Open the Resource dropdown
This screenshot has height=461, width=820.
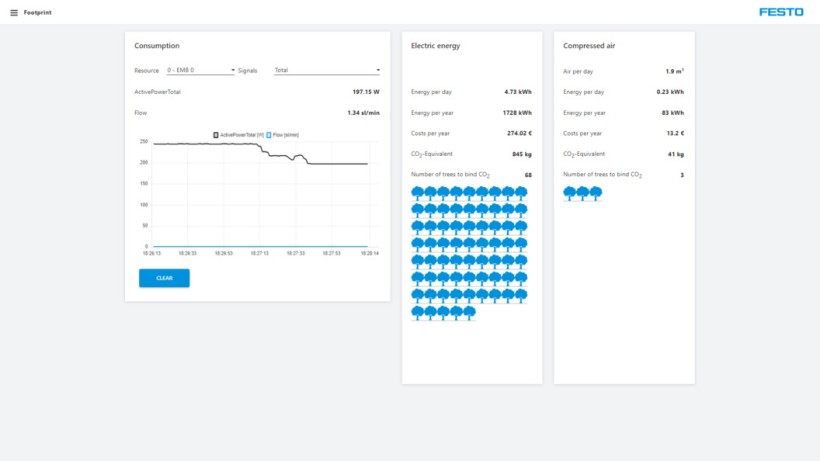tap(200, 71)
